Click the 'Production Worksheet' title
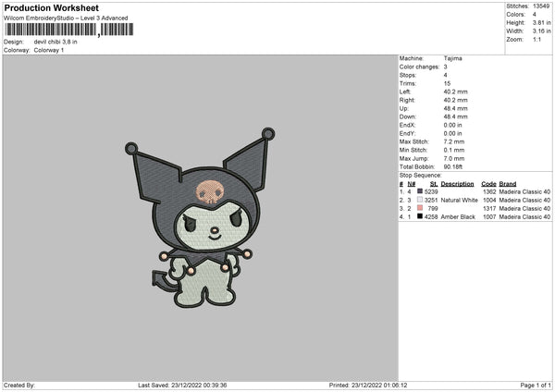The width and height of the screenshot is (555, 392). [51, 7]
